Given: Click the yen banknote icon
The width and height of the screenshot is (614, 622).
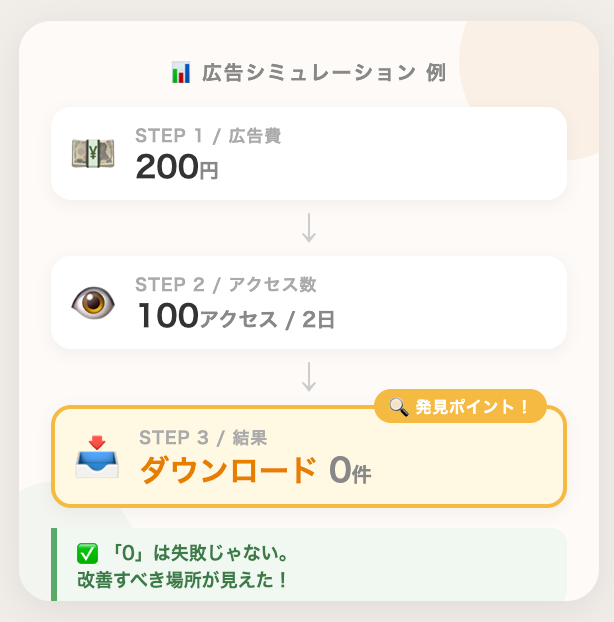Looking at the screenshot, I should (x=93, y=154).
